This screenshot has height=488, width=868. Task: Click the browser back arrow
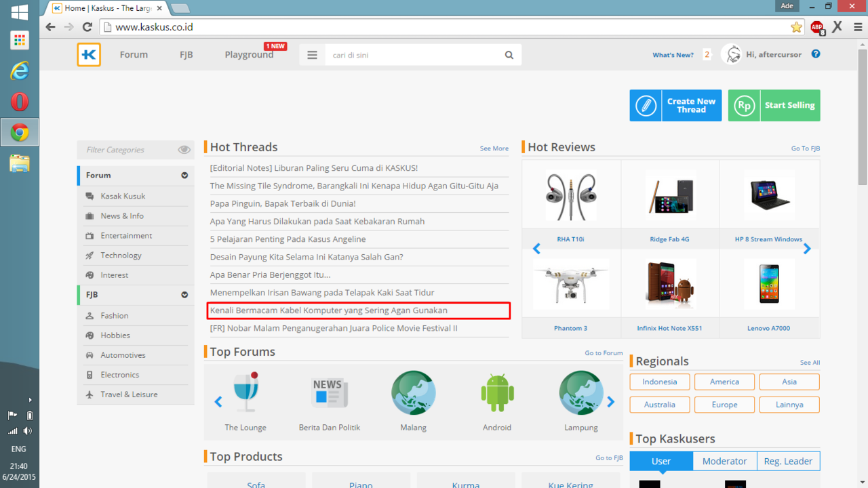pyautogui.click(x=50, y=27)
